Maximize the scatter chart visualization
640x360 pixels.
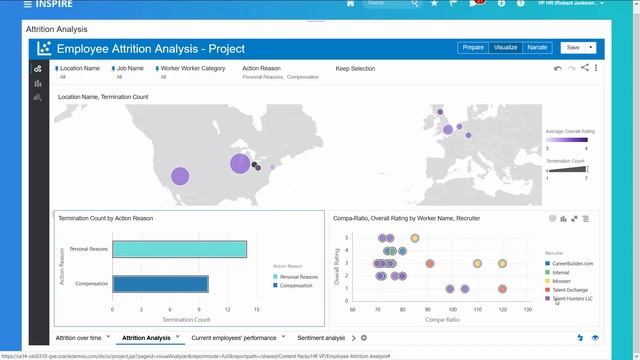pyautogui.click(x=574, y=219)
